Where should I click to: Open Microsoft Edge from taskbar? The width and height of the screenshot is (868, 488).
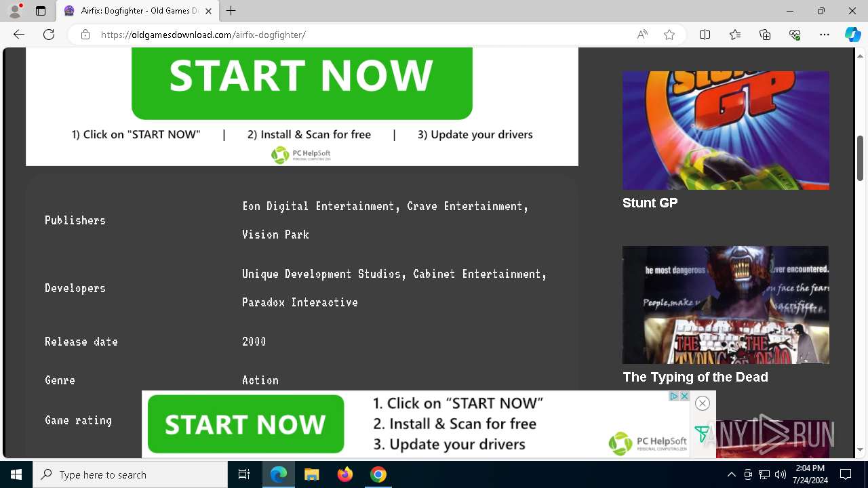click(x=279, y=474)
